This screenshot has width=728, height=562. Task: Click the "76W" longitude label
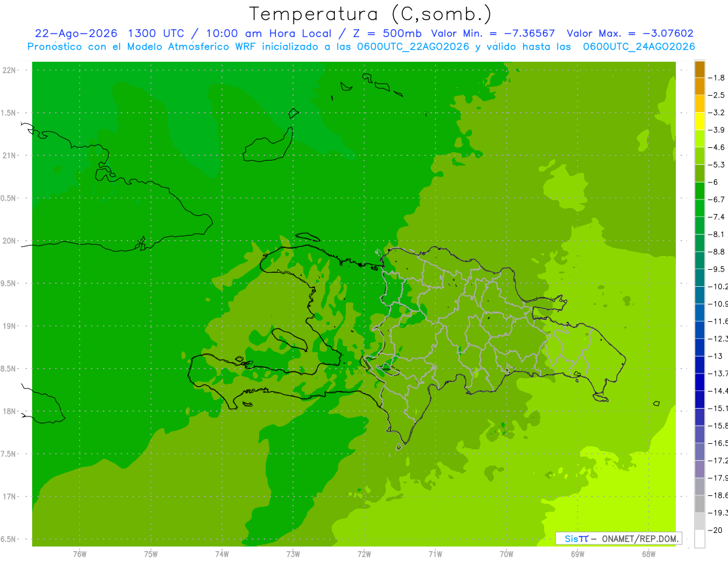click(x=79, y=554)
